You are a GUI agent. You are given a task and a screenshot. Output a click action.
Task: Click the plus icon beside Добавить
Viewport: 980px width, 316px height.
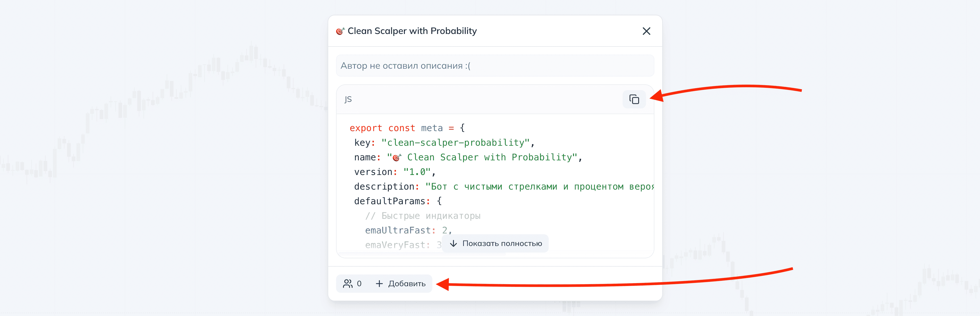coord(379,284)
